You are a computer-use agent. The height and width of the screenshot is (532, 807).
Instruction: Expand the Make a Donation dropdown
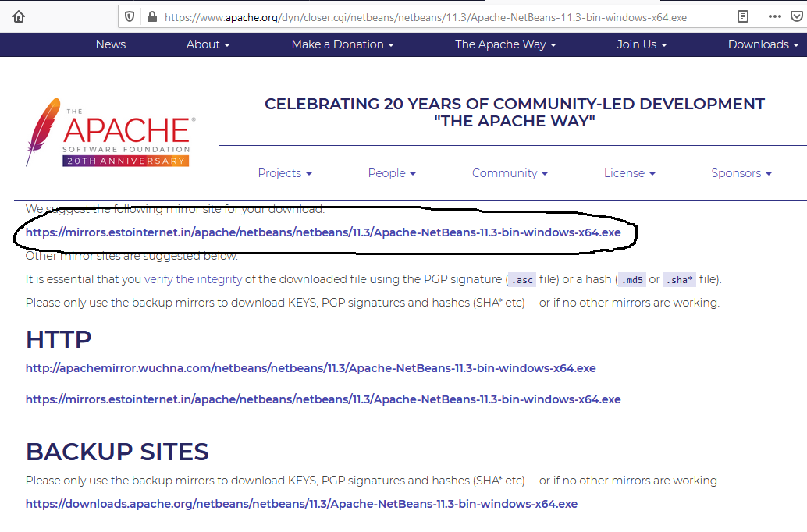click(343, 44)
